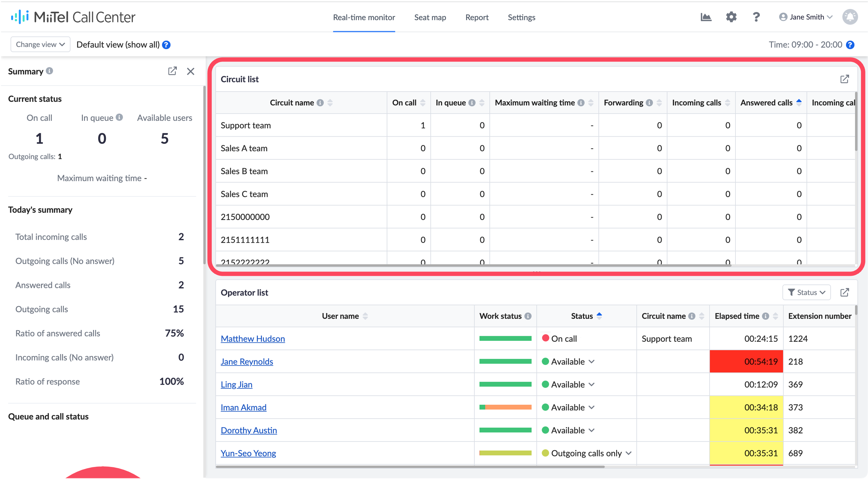
Task: Click info icon on Operator list Circuit name
Action: (692, 316)
